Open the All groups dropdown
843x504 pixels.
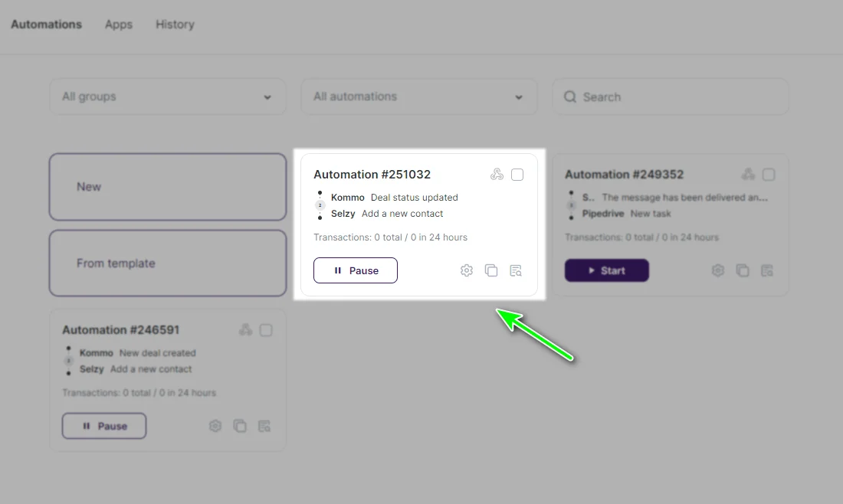[167, 97]
